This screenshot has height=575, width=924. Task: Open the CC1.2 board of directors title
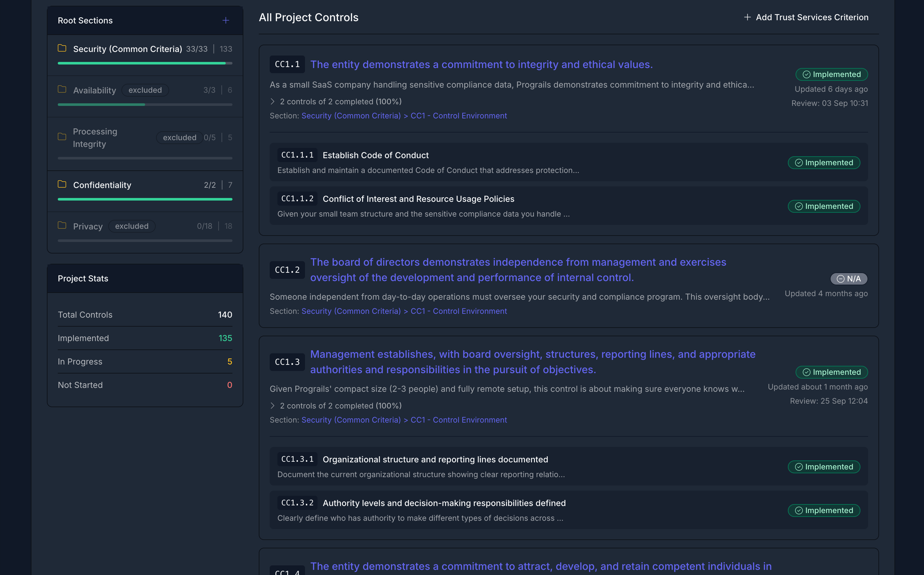[518, 270]
